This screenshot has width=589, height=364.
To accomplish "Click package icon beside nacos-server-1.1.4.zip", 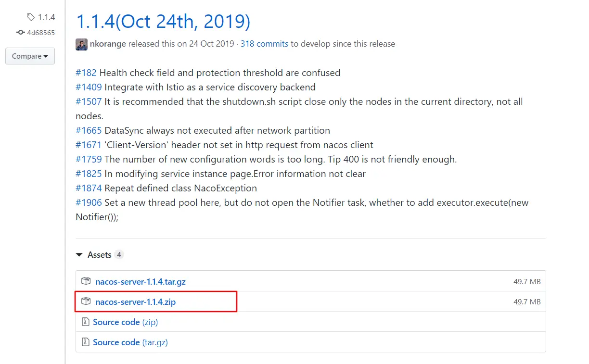I will coord(86,301).
